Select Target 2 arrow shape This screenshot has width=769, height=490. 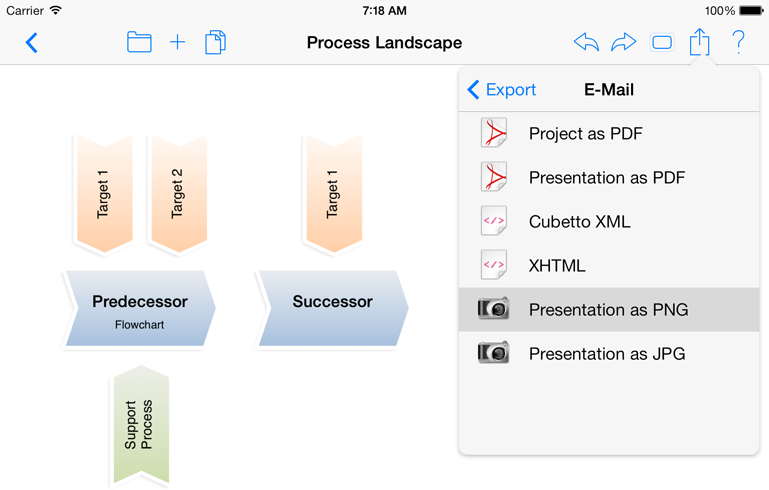pyautogui.click(x=179, y=194)
